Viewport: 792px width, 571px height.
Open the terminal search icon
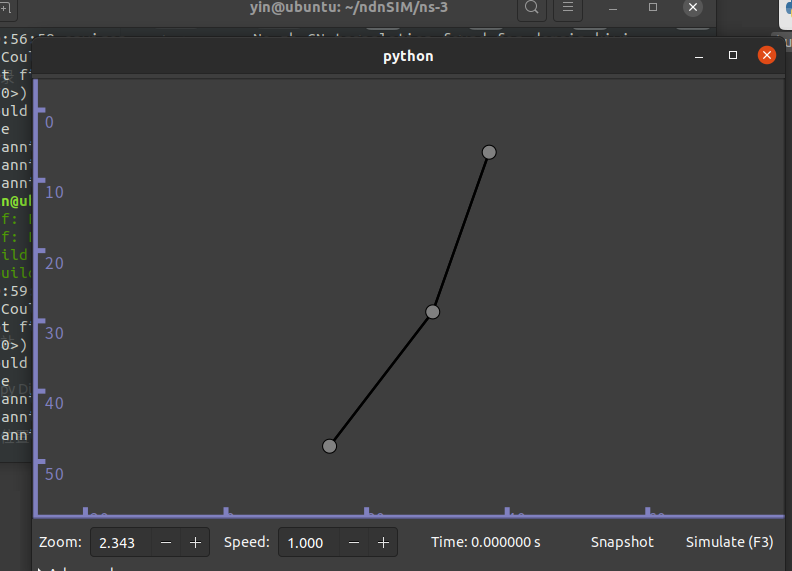(532, 8)
